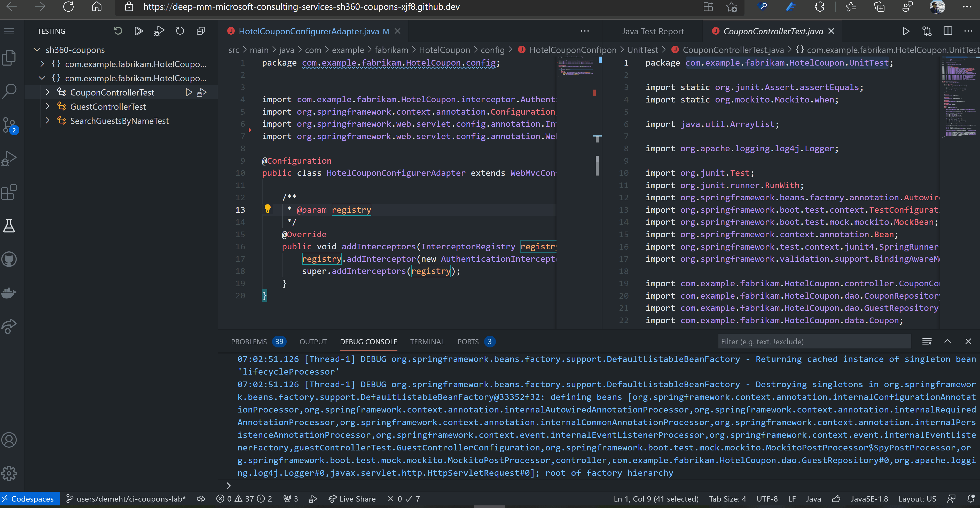This screenshot has height=508, width=980.
Task: Open the GitHub view in activity bar
Action: (9, 259)
